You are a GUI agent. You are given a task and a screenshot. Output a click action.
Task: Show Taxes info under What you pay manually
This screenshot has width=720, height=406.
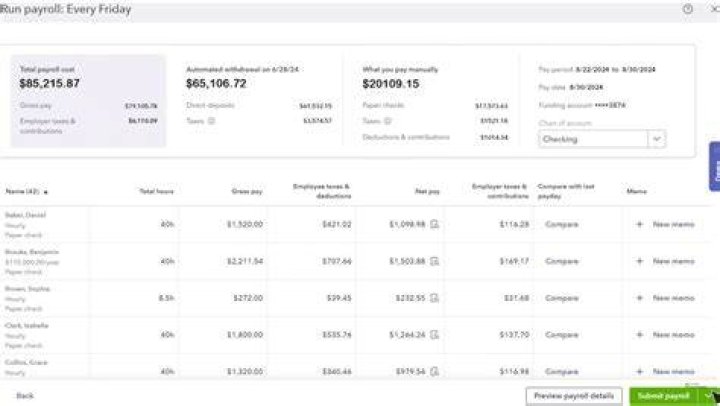(x=388, y=121)
